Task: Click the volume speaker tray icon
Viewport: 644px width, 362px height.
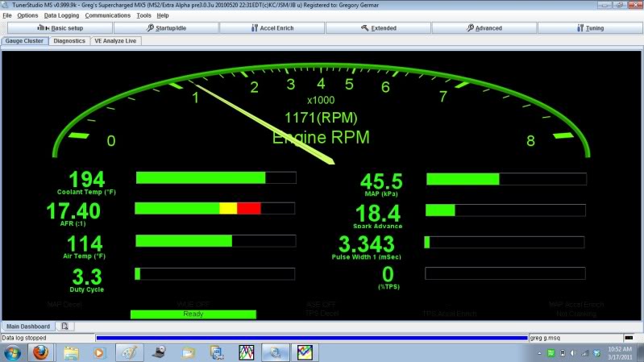Action: (x=573, y=353)
